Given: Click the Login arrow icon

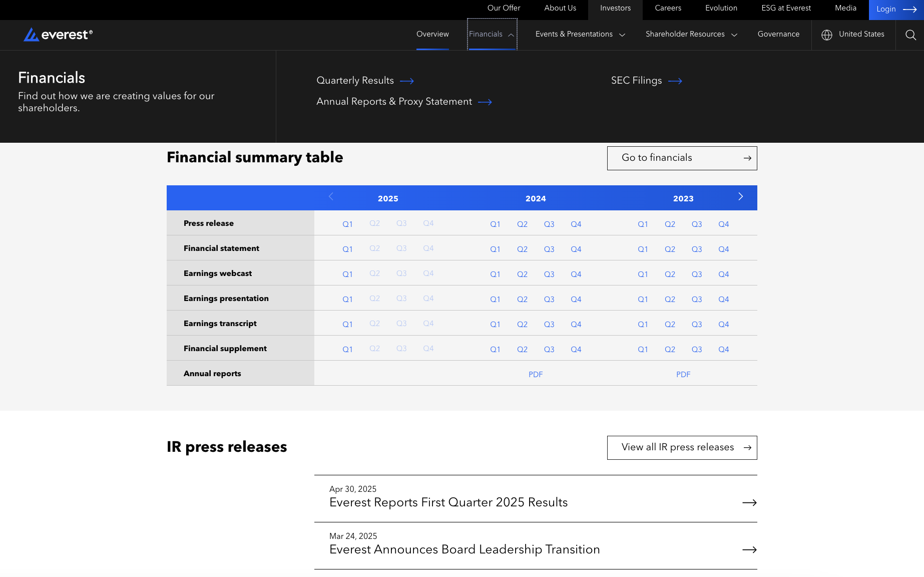Looking at the screenshot, I should point(909,10).
